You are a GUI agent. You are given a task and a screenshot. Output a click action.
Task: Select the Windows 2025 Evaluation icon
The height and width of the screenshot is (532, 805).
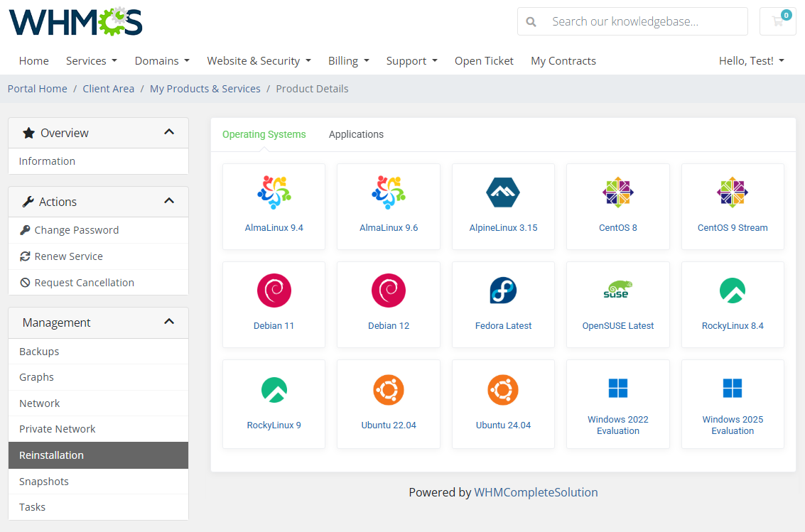[x=733, y=389]
